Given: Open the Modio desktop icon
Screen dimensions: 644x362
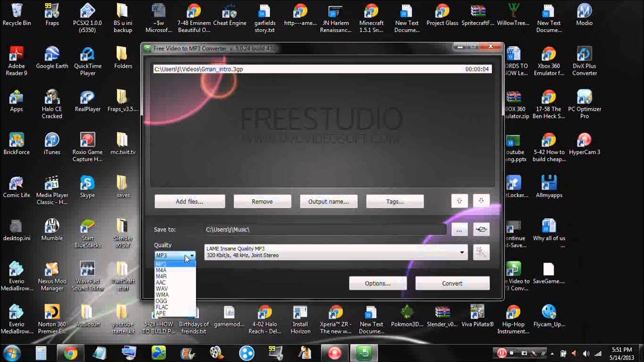Looking at the screenshot, I should (x=584, y=15).
